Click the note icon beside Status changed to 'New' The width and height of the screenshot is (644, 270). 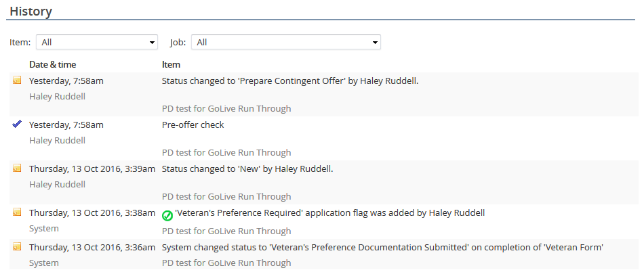(17, 168)
